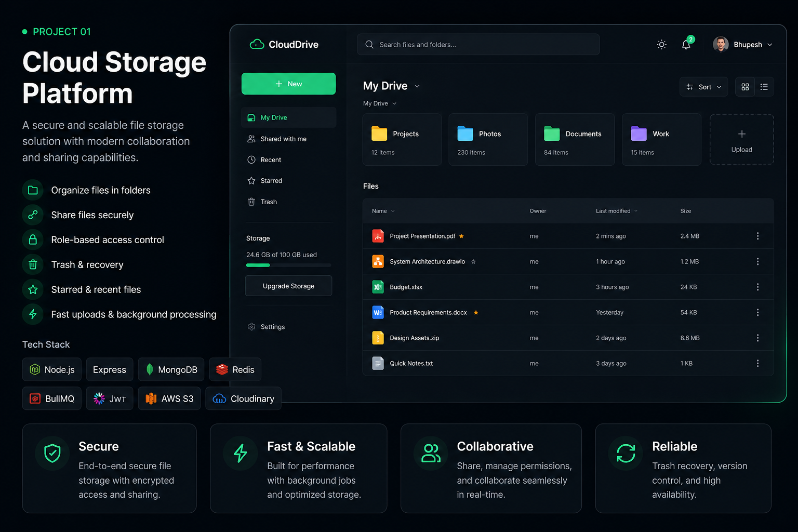Select My Drive in the sidebar
The image size is (798, 532).
288,117
